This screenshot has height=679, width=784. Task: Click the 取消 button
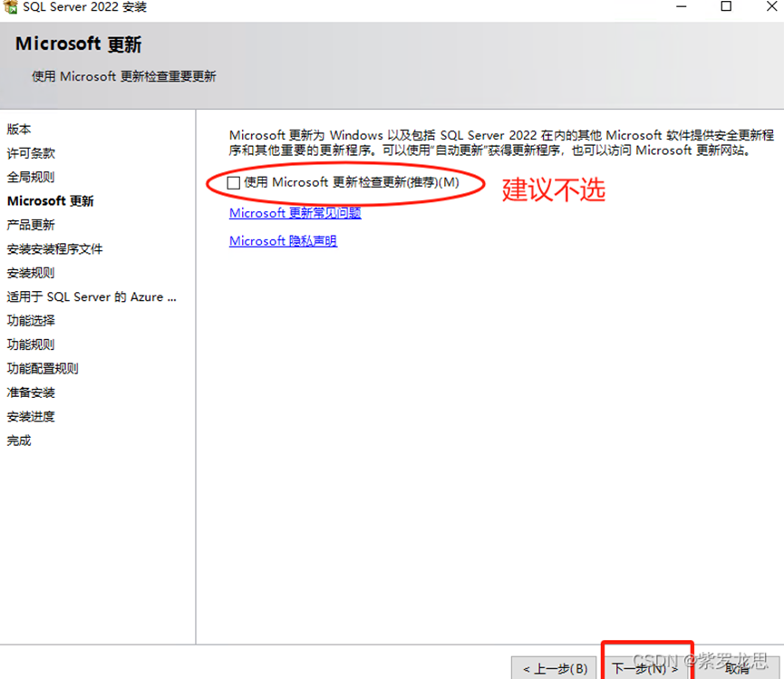click(737, 668)
